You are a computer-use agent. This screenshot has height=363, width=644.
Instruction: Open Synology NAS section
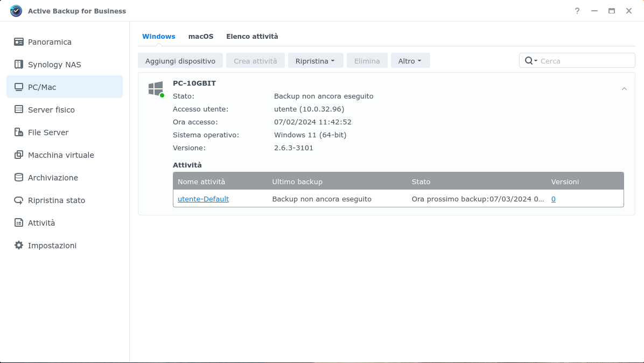[x=65, y=65]
